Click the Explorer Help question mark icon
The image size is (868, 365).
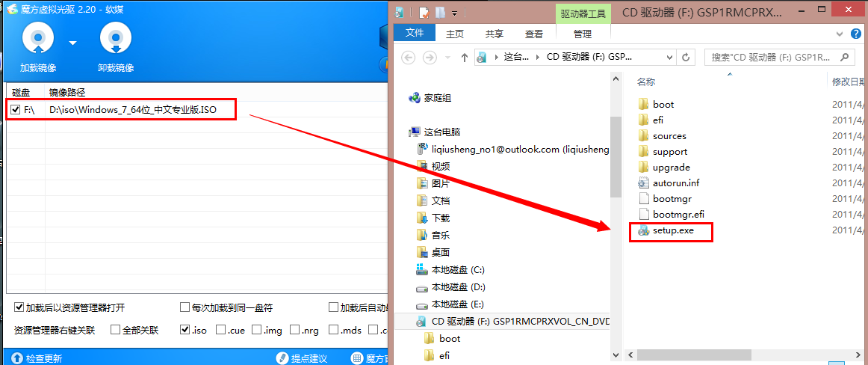click(855, 34)
